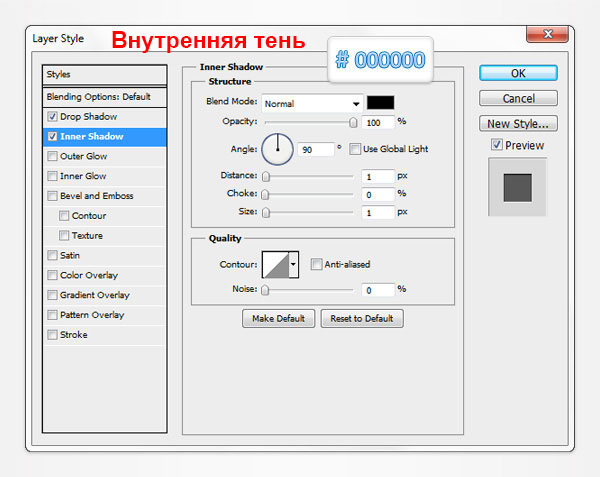This screenshot has width=600, height=477.
Task: Uncheck the Inner Shadow checkbox
Action: [x=52, y=136]
